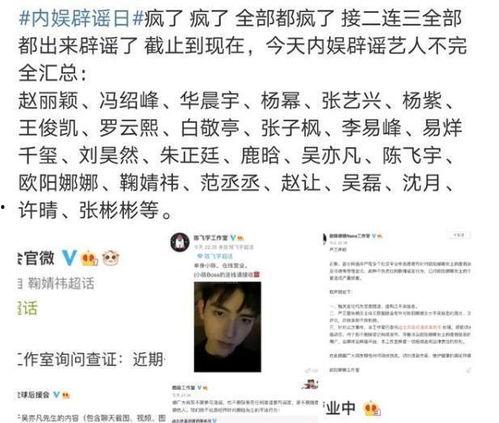The image size is (499, 423).
Task: Open the 鹿晗工作室 account name
Action: pyautogui.click(x=184, y=388)
